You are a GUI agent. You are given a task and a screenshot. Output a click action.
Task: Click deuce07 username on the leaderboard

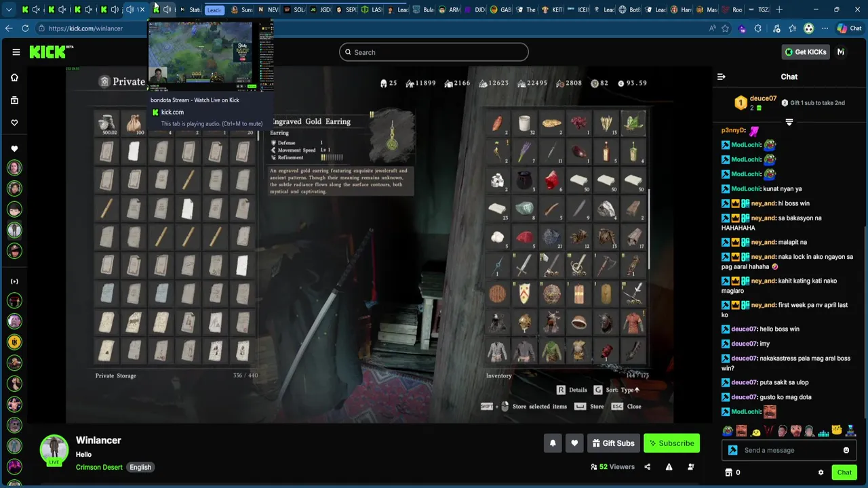(763, 98)
